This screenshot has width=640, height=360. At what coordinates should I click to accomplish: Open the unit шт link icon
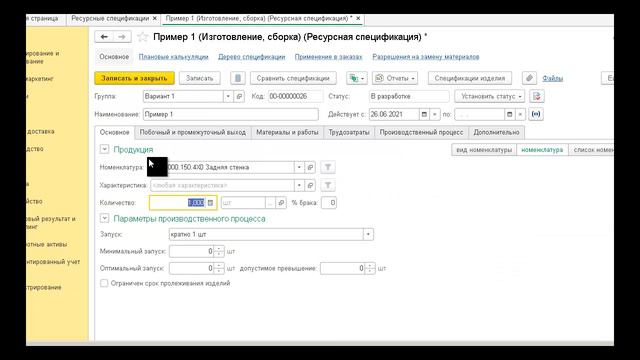281,203
